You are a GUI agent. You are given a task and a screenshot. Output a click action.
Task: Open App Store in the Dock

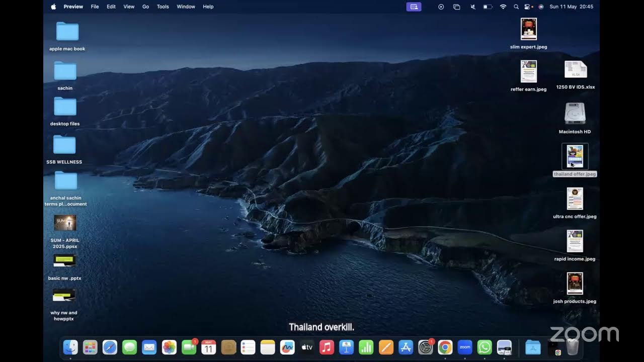[406, 347]
